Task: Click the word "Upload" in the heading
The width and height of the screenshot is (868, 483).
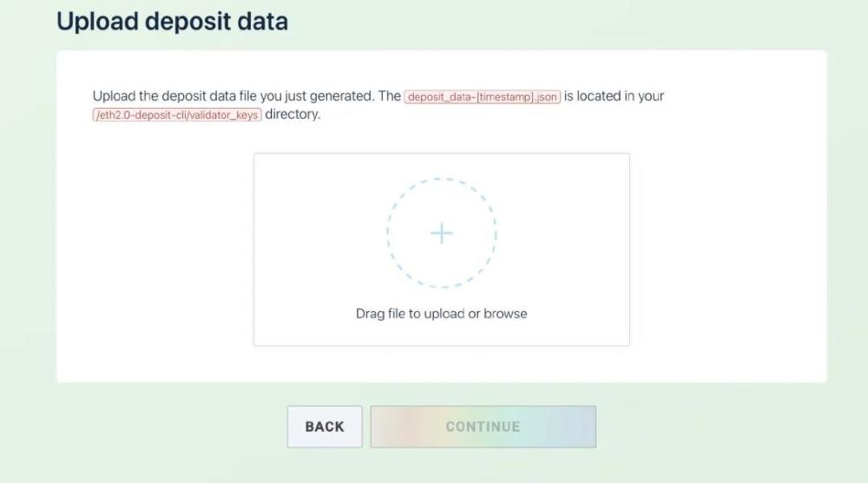Action: pyautogui.click(x=96, y=21)
